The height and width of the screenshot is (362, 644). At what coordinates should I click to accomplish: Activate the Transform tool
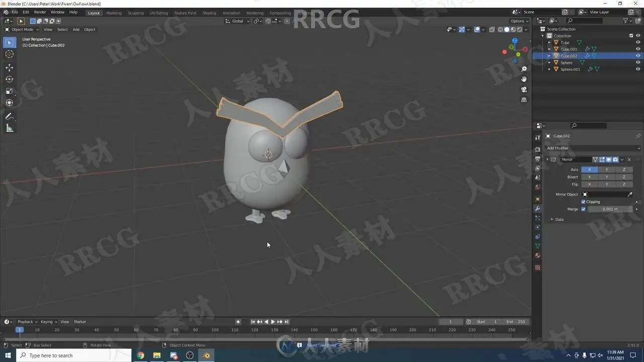[x=9, y=103]
